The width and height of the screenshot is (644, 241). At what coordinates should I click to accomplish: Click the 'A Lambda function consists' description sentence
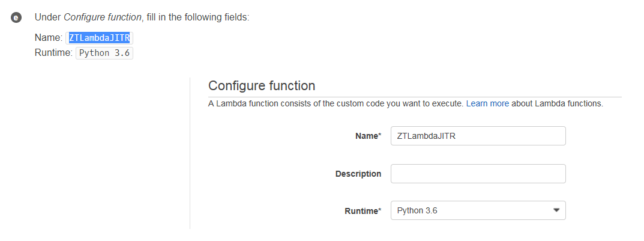[x=336, y=103]
